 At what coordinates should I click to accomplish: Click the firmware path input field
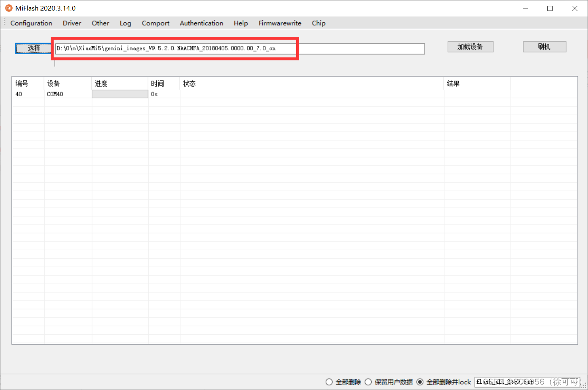point(240,49)
